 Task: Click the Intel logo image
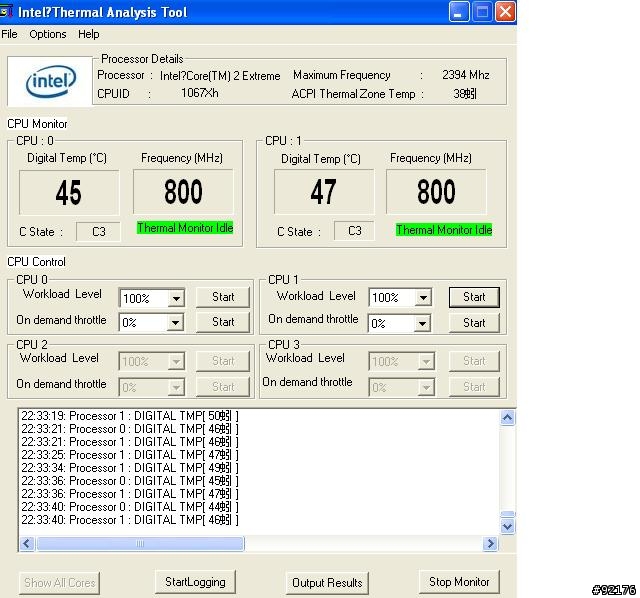click(x=50, y=81)
